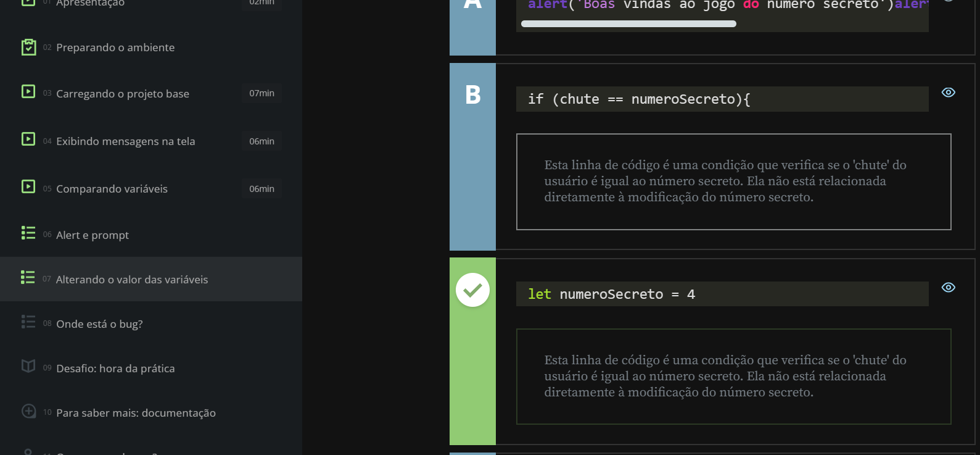Toggle eye icon for option B explanation

(x=949, y=92)
